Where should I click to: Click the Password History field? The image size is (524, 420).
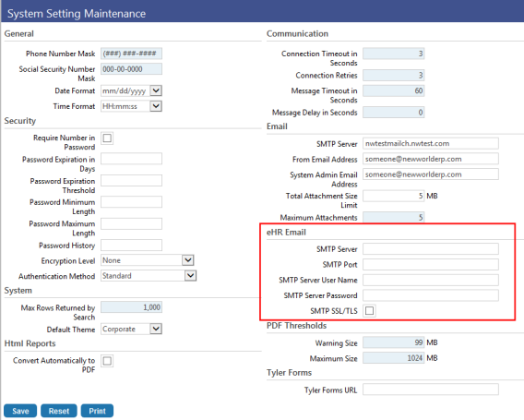click(x=131, y=246)
